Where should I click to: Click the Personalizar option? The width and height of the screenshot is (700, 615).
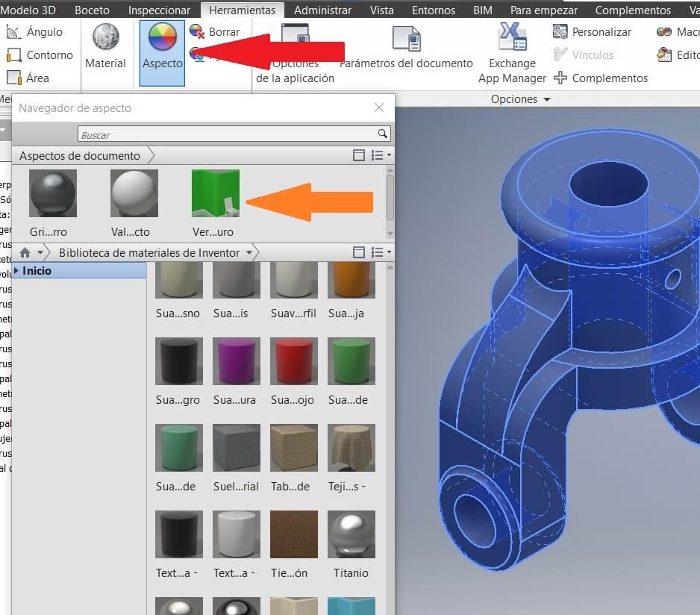[x=592, y=31]
